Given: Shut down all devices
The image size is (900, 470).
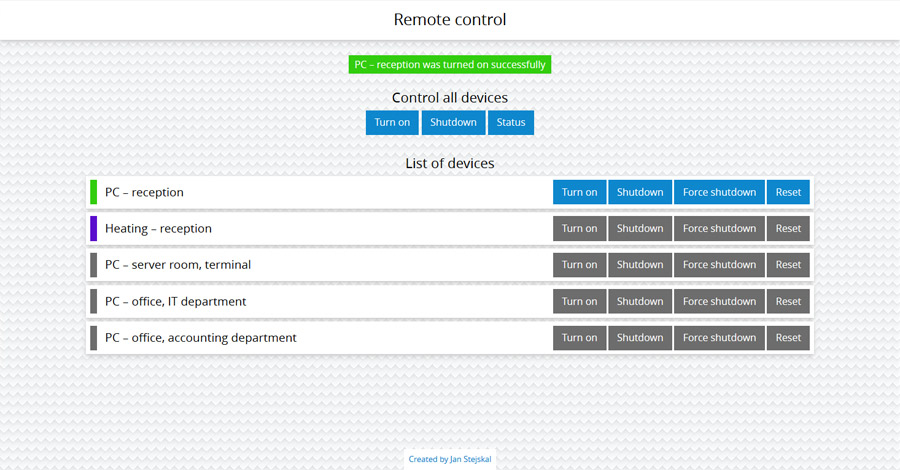Looking at the screenshot, I should pyautogui.click(x=453, y=122).
